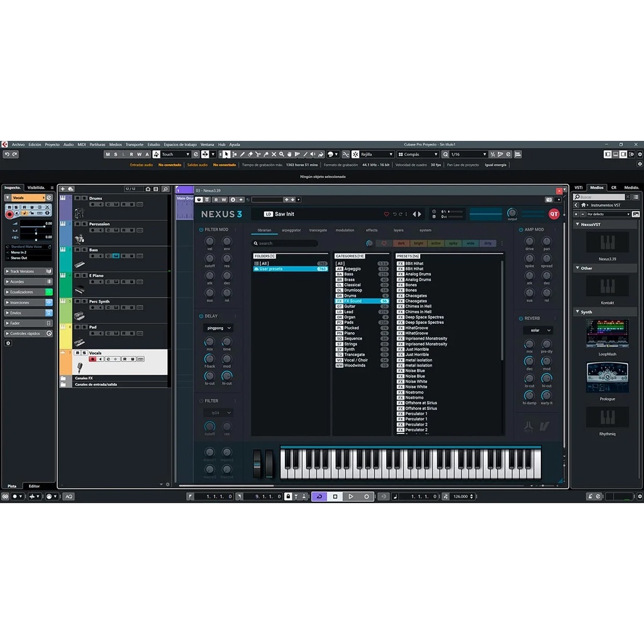
Task: Switch to the arpeggiator tab in Nexus
Action: 291,230
